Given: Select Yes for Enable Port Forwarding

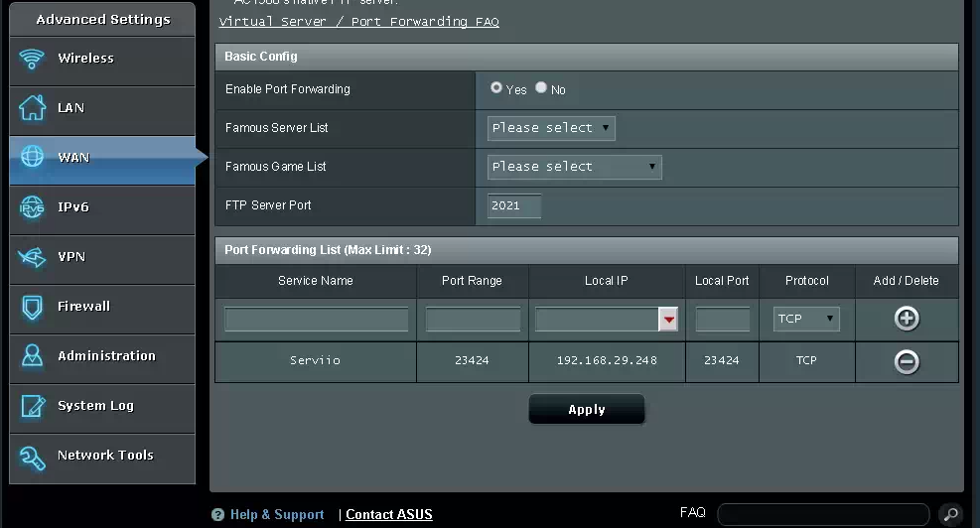Looking at the screenshot, I should pos(496,88).
